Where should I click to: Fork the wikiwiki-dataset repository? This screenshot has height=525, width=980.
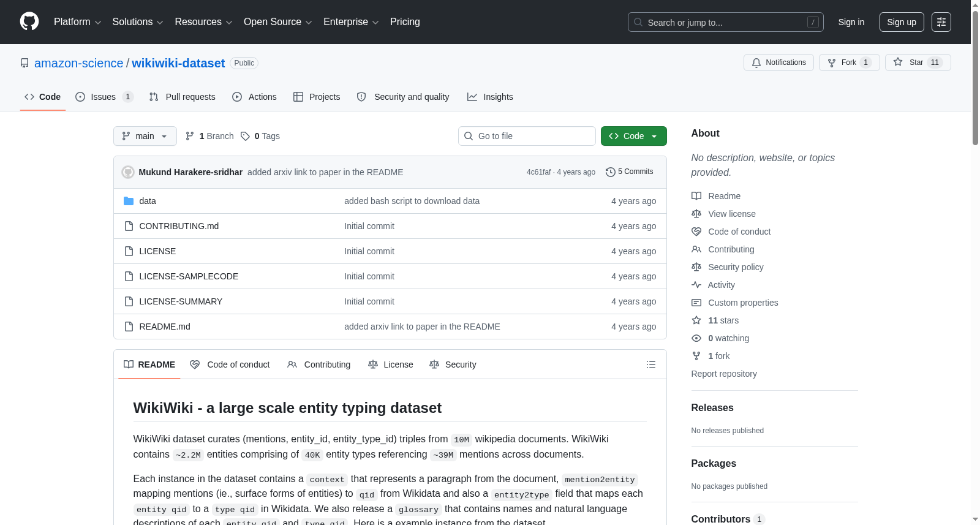[850, 62]
